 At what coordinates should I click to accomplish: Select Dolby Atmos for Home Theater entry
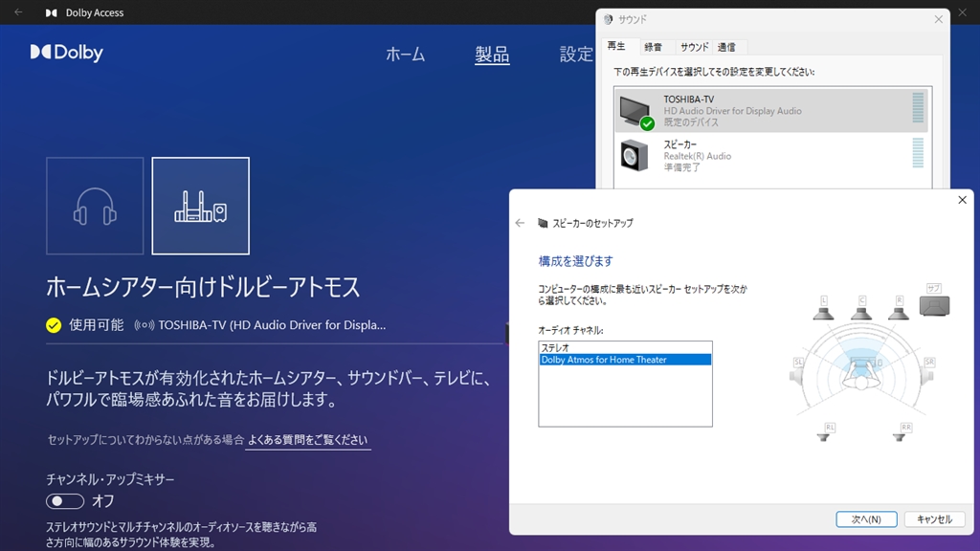point(625,360)
